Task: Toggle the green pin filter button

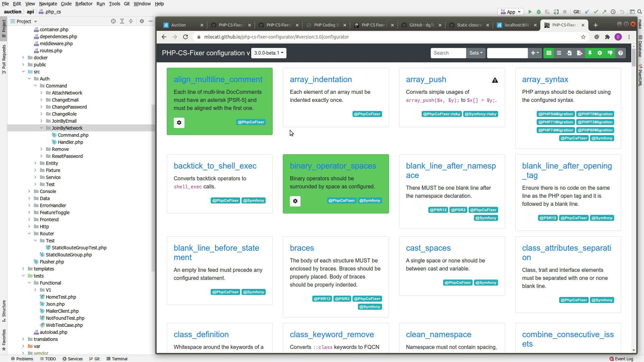Action: (x=590, y=53)
